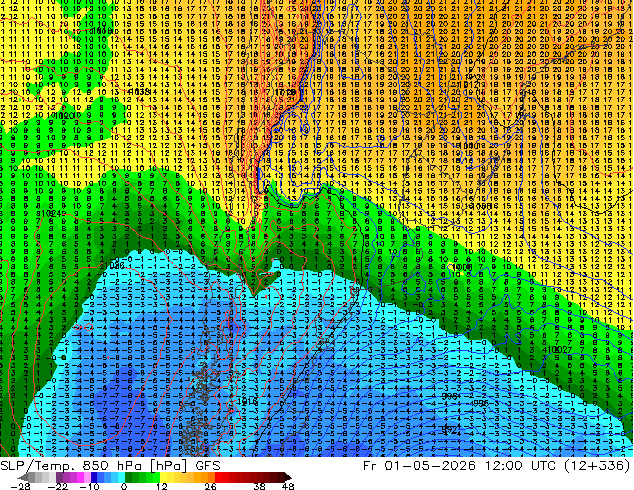
Task: Click the '12:00 UTC' time label
Action: pos(523,466)
